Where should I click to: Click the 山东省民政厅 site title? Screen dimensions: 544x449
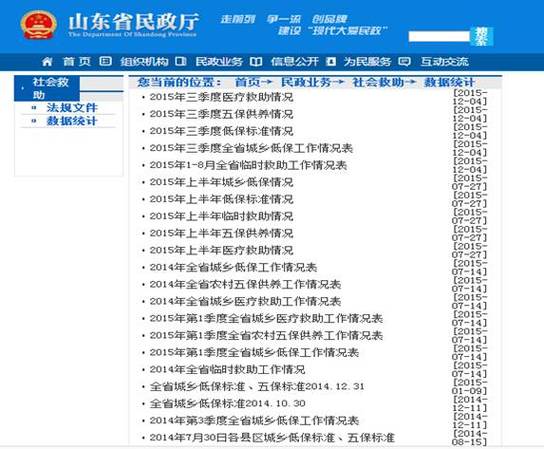click(x=134, y=22)
